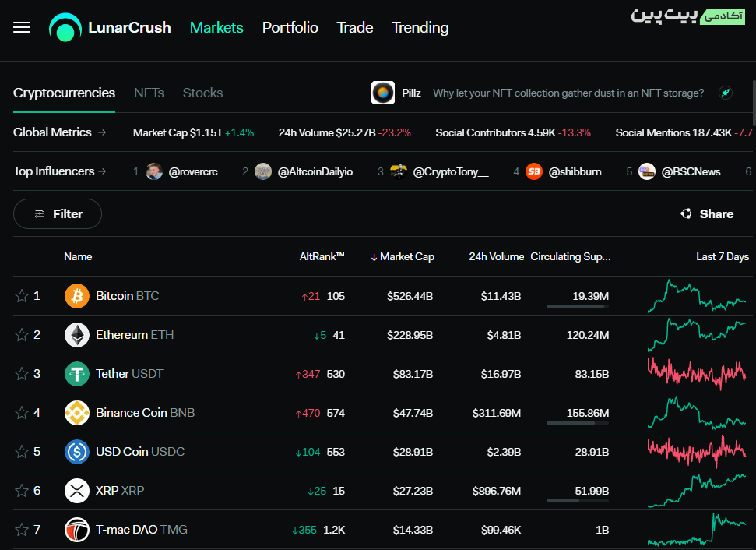The width and height of the screenshot is (756, 550).
Task: Open the Portfolio nav item
Action: (290, 27)
